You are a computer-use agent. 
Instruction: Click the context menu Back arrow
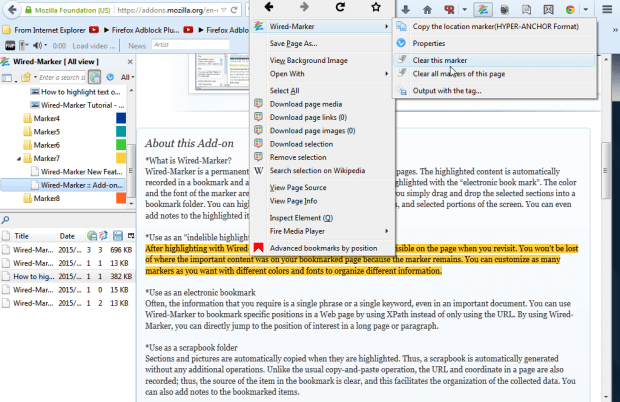pos(269,7)
